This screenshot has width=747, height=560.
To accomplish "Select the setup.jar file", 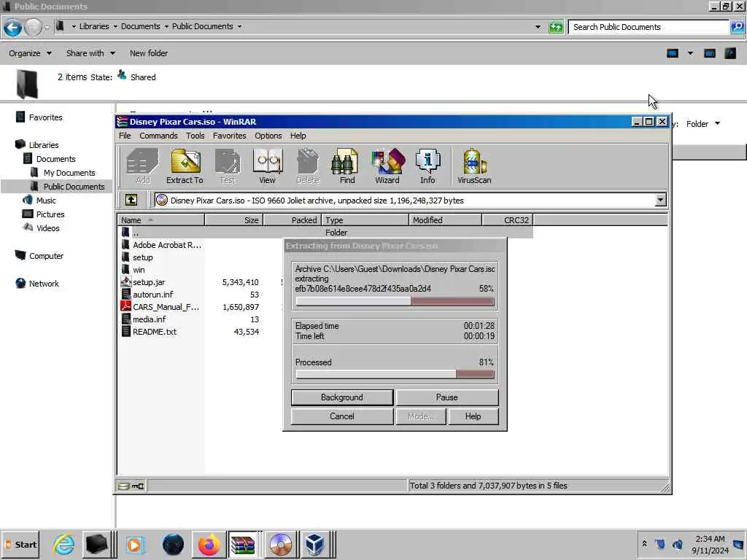I will coord(149,282).
